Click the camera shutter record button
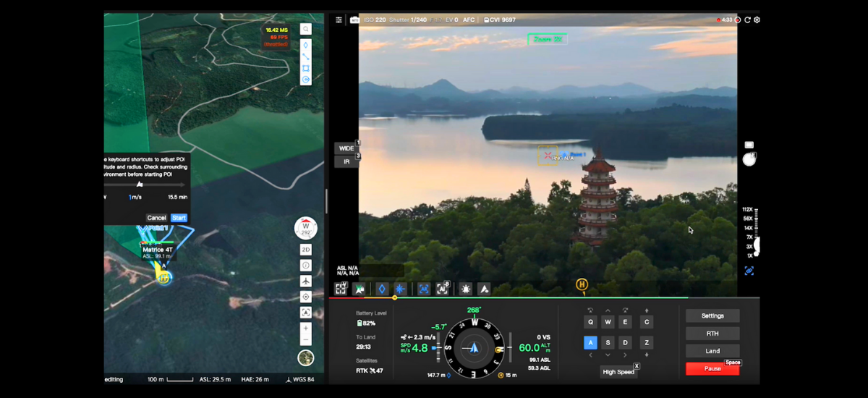This screenshot has width=868, height=398. coord(749,160)
